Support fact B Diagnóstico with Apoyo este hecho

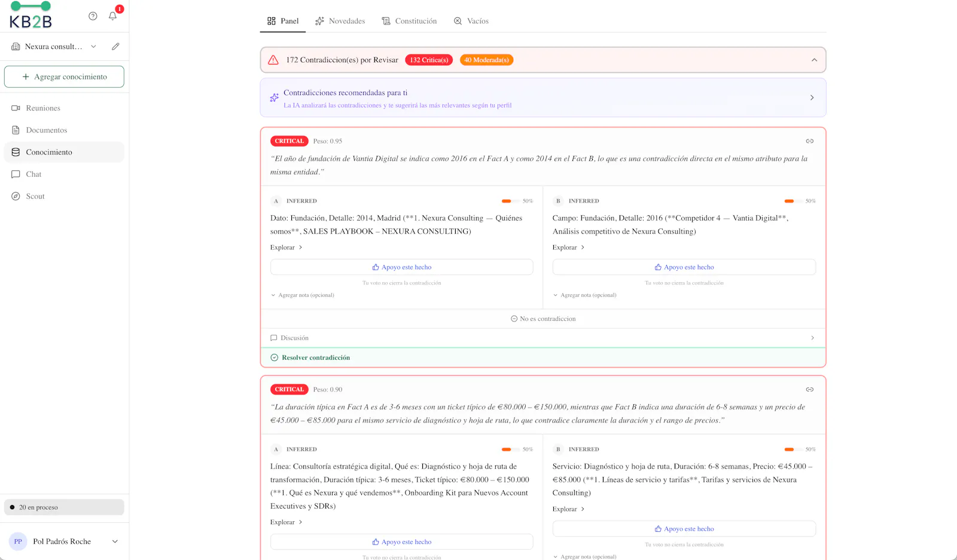(x=684, y=529)
